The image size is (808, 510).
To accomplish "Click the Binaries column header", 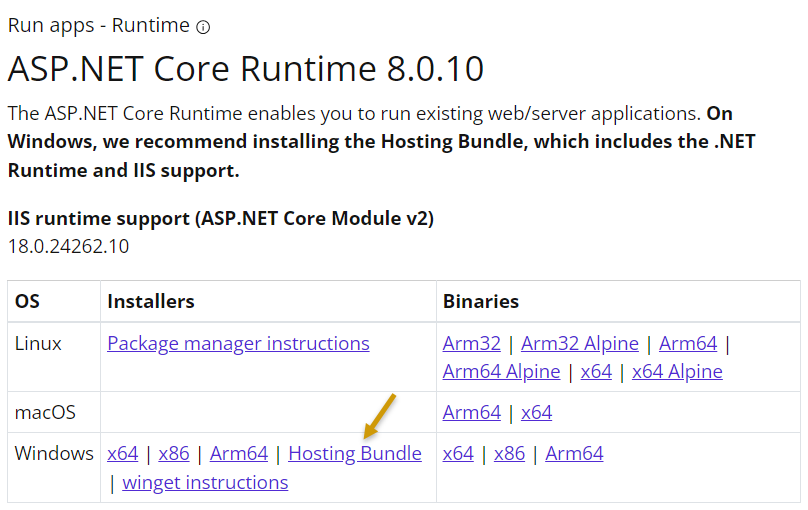I will [481, 301].
